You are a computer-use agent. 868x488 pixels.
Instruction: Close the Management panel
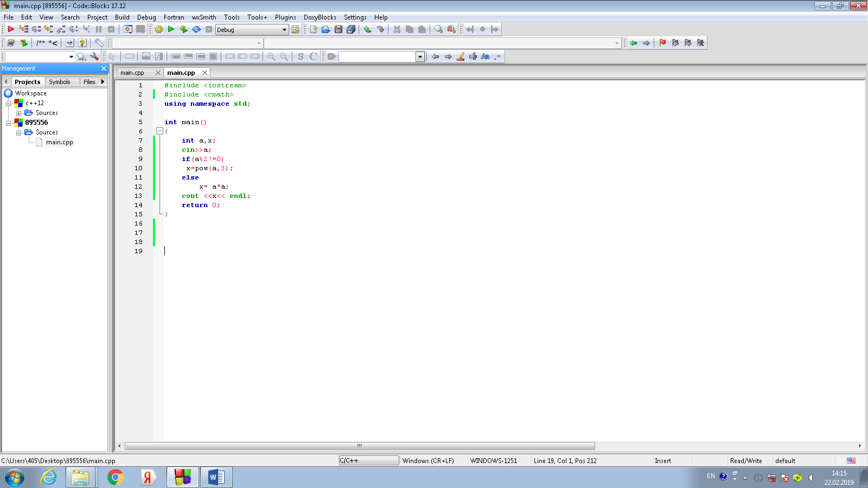104,68
